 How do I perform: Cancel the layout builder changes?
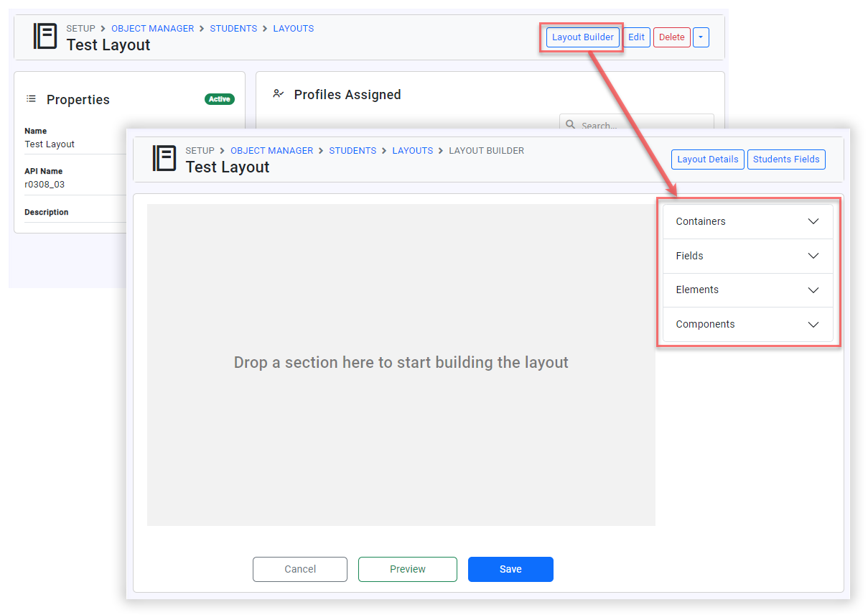coord(300,569)
